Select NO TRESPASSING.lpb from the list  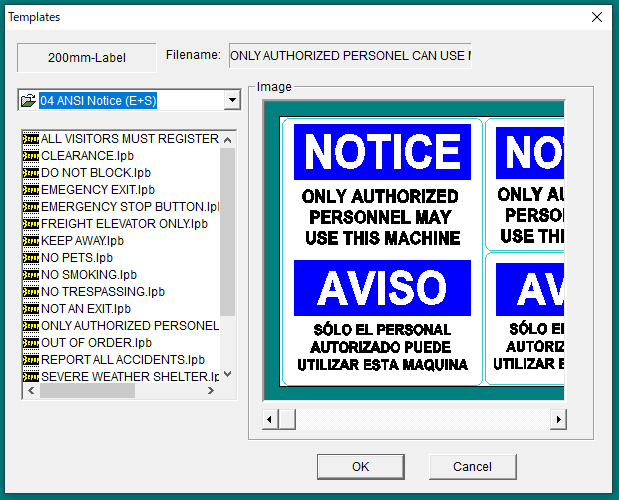(103, 292)
